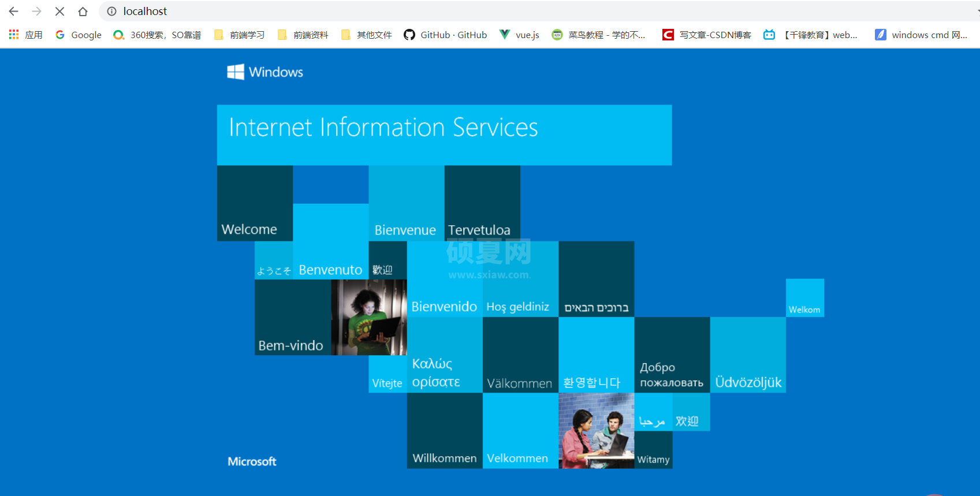This screenshot has height=496, width=980.
Task: Click the woman with laptop photo
Action: point(369,317)
